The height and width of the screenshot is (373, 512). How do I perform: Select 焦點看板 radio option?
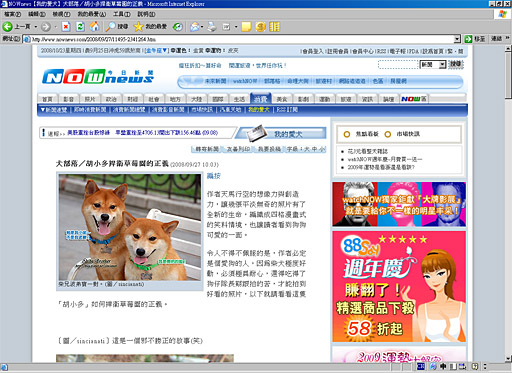(x=347, y=134)
